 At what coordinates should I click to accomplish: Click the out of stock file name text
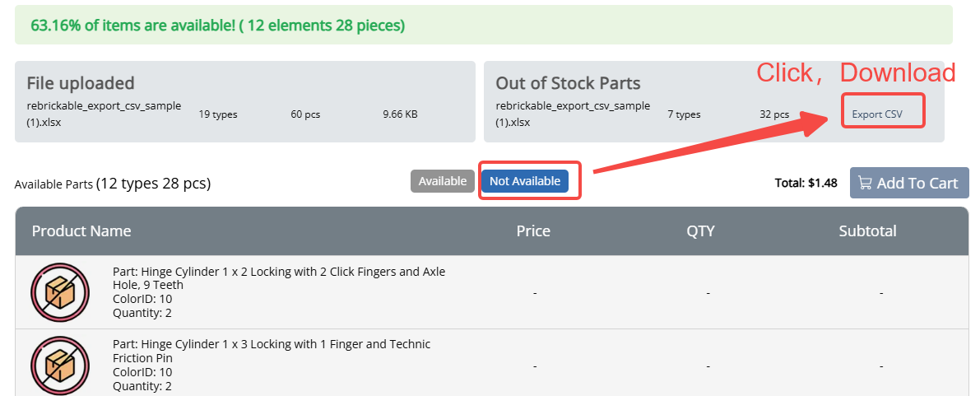(573, 114)
